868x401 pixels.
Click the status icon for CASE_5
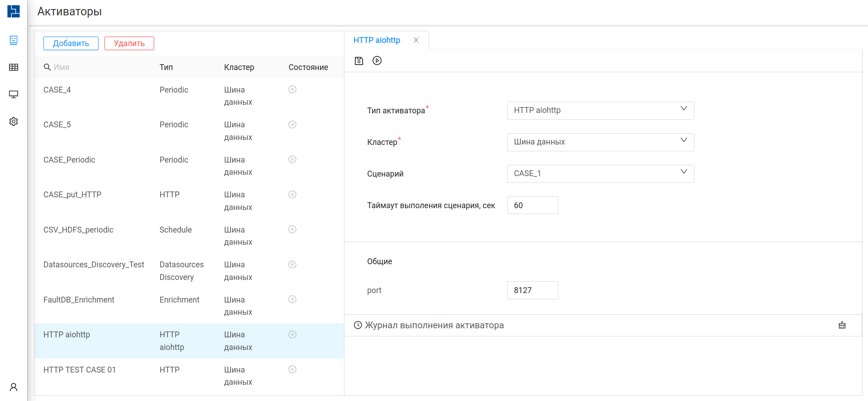tap(292, 125)
